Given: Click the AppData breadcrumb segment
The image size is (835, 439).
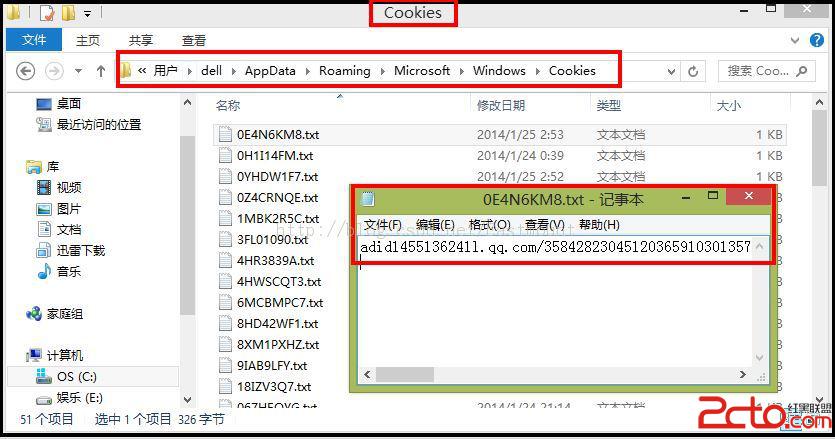Looking at the screenshot, I should [x=270, y=70].
